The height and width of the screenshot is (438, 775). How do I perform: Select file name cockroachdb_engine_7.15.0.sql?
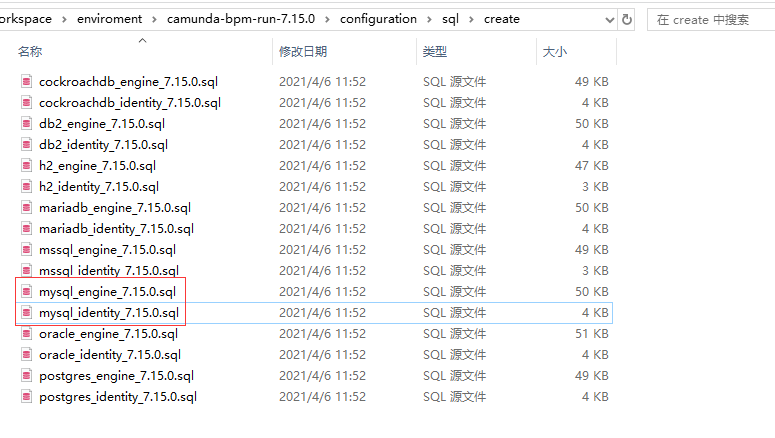129,82
